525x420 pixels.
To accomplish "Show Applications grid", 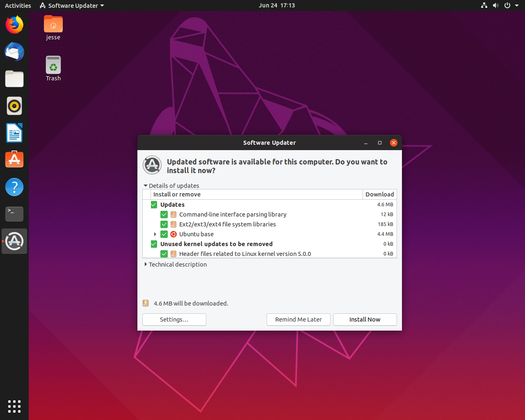I will [x=14, y=406].
